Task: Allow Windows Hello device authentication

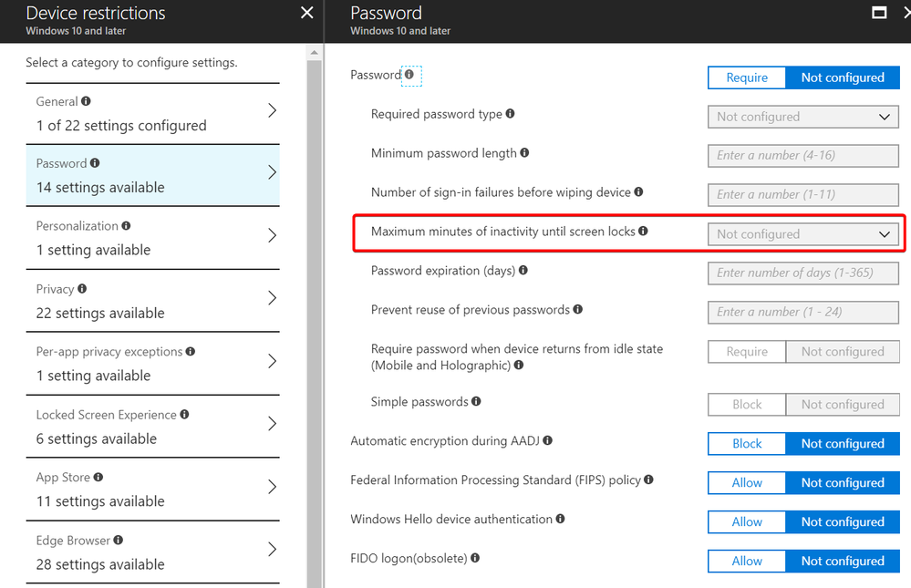Action: (747, 522)
